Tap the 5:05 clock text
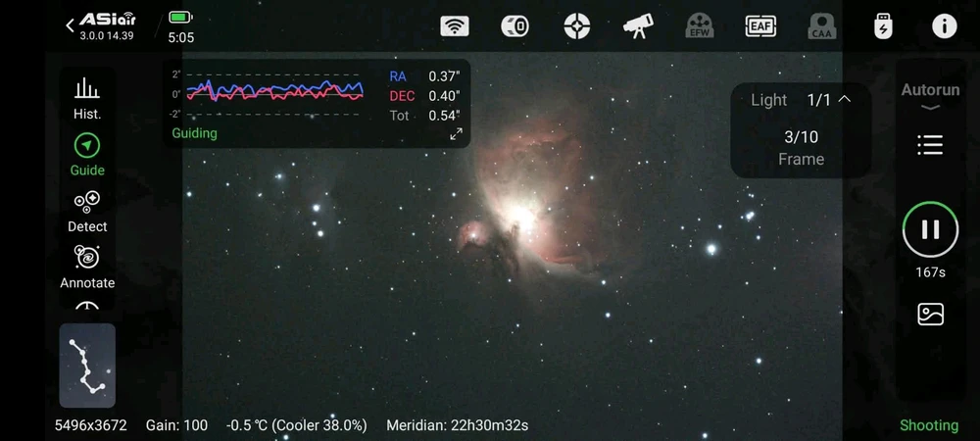This screenshot has height=441, width=980. (x=180, y=37)
